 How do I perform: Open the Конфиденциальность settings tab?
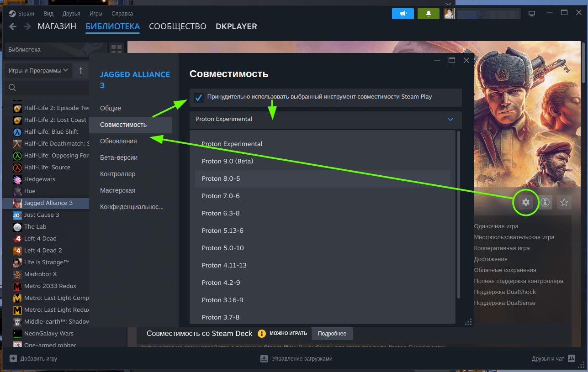click(x=131, y=207)
